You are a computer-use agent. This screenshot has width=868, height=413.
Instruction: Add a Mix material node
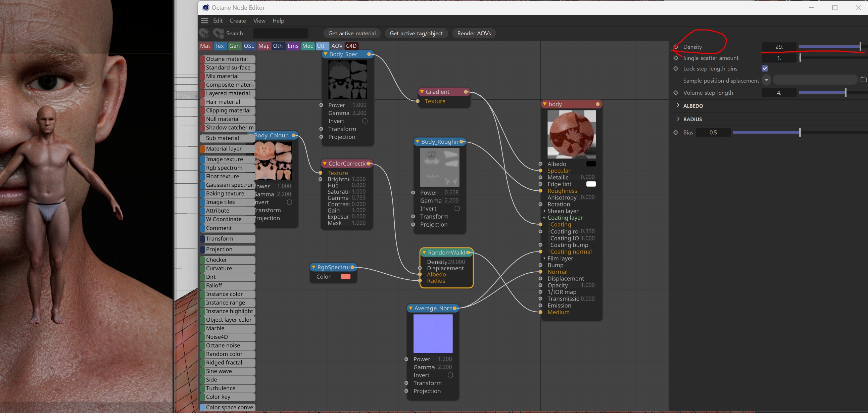[228, 76]
